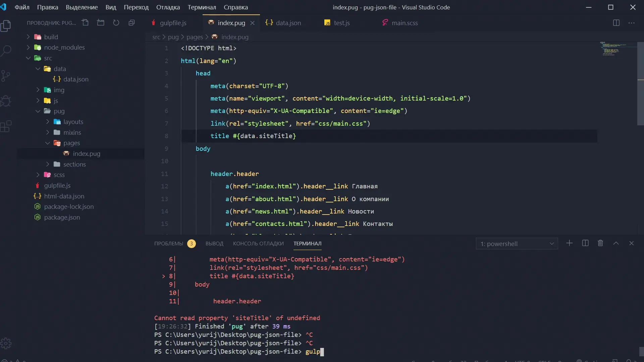Click the New File icon in explorer header
This screenshot has width=644, height=362.
point(85,23)
